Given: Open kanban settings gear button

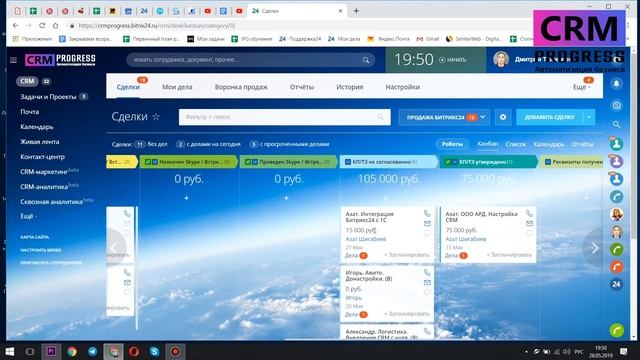Looking at the screenshot, I should pyautogui.click(x=503, y=117).
